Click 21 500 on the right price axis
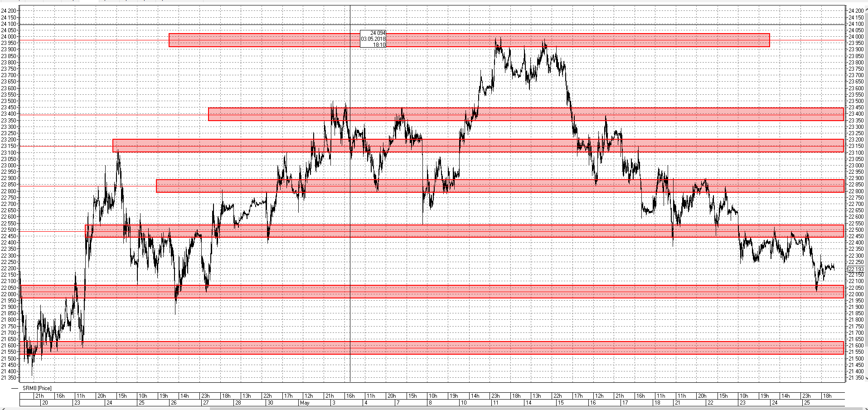This screenshot has width=868, height=410. click(856, 359)
